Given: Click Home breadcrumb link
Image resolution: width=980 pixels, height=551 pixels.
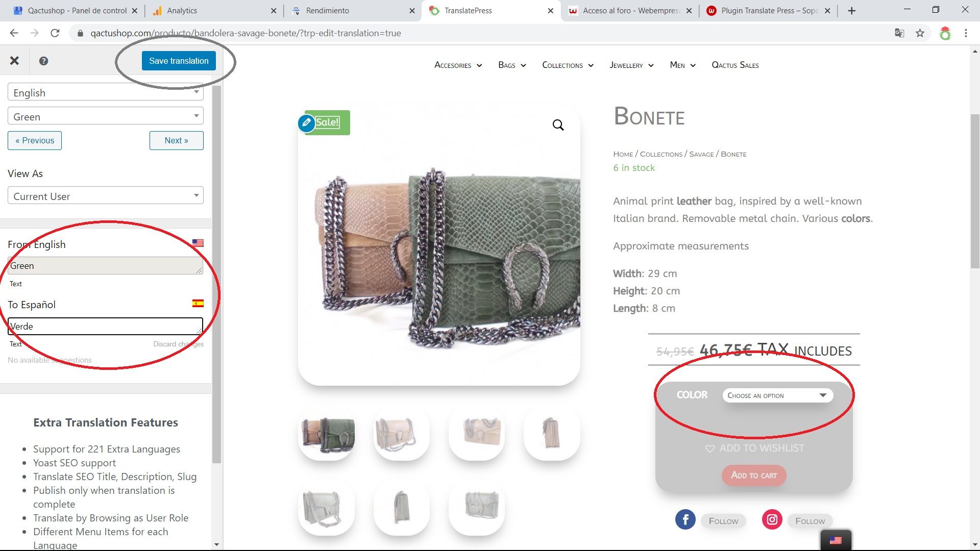Looking at the screenshot, I should (623, 154).
